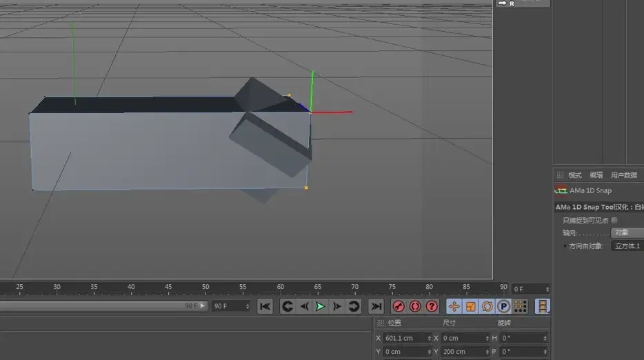
Task: Click the AMa 1D Snap tool icon
Action: 561,190
